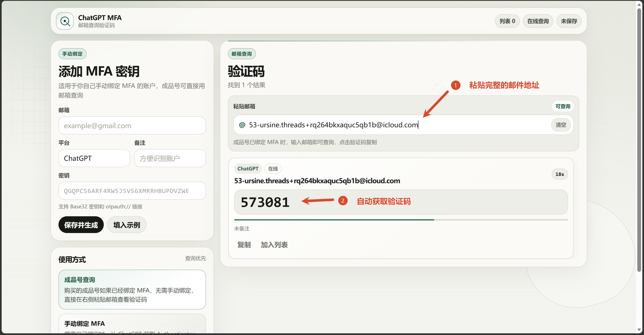644x335 pixels.
Task: Click the 未保存 status pill
Action: [x=569, y=21]
